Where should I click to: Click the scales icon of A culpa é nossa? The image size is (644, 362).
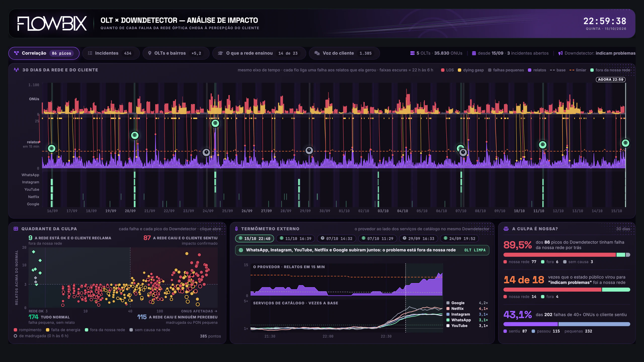click(x=506, y=229)
